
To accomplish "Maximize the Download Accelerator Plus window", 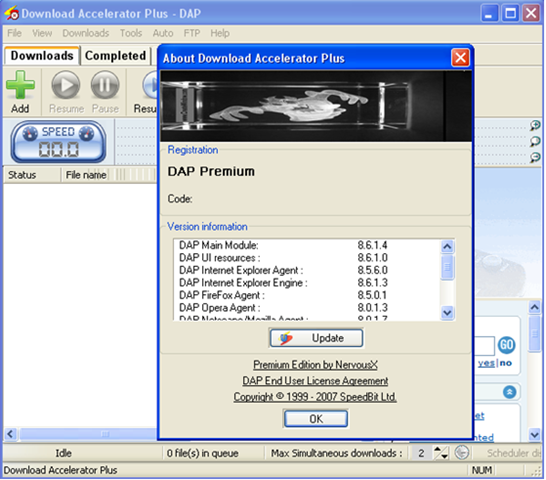I will click(510, 14).
